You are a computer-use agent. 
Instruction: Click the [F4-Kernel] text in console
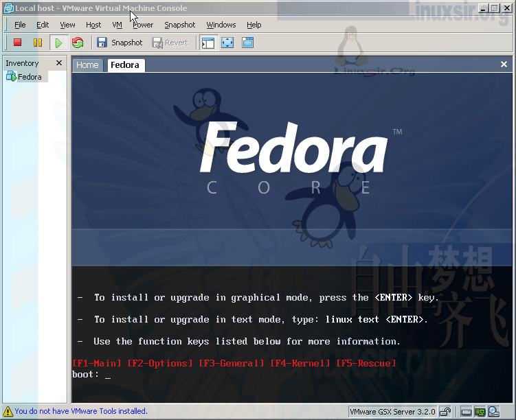(300, 363)
